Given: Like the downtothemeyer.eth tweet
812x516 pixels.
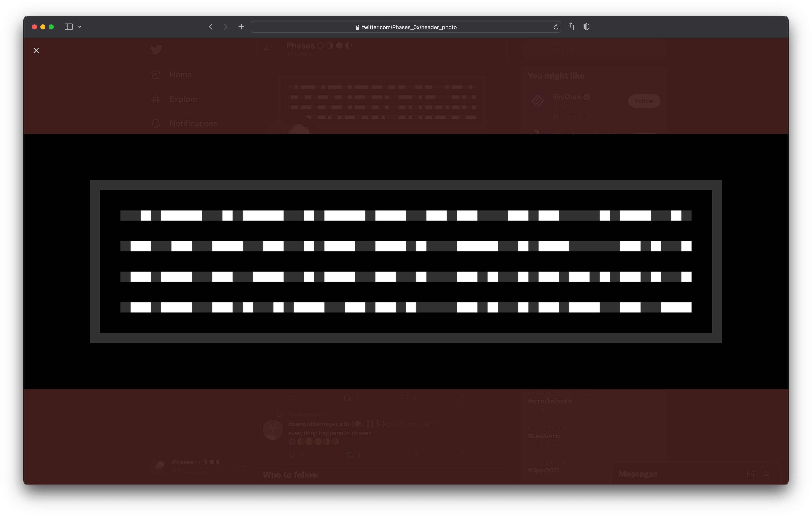Looking at the screenshot, I should pos(406,455).
